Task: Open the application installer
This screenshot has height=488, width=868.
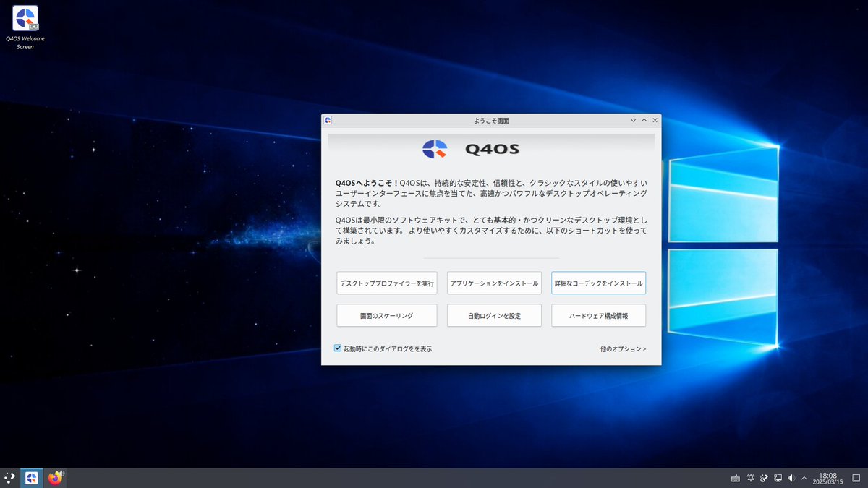Action: (x=494, y=283)
